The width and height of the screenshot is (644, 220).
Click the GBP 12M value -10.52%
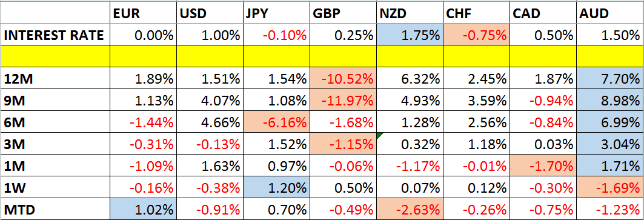tap(343, 78)
